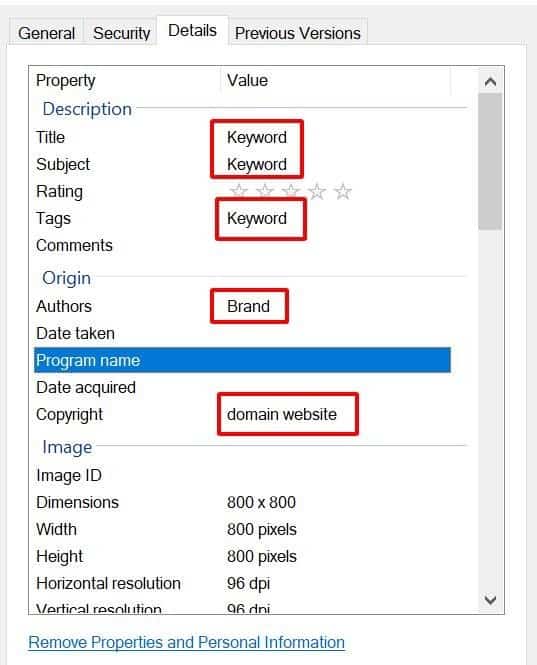
Task: Open the Previous Versions tab
Action: (297, 33)
